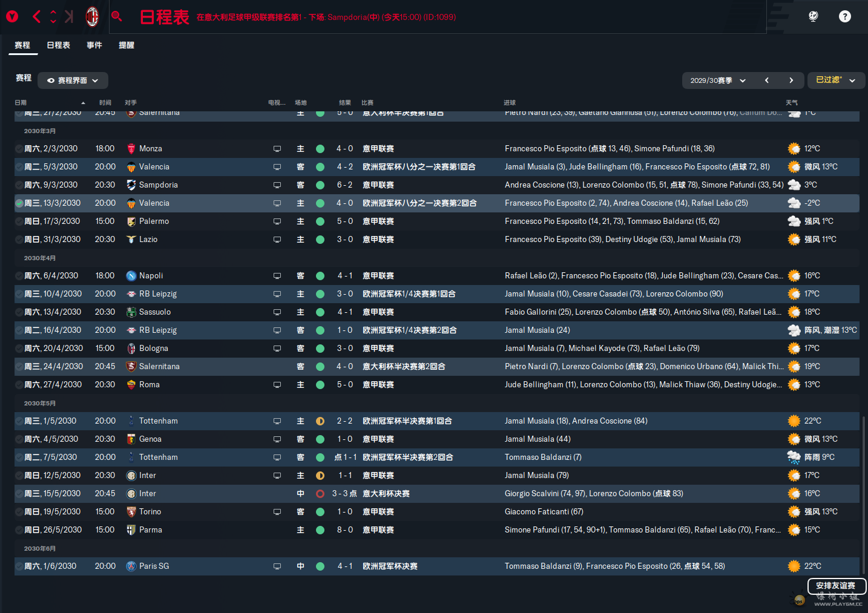Click the 4 - 1 score against Paris SG
Viewport: 868px width, 613px height.
point(345,566)
